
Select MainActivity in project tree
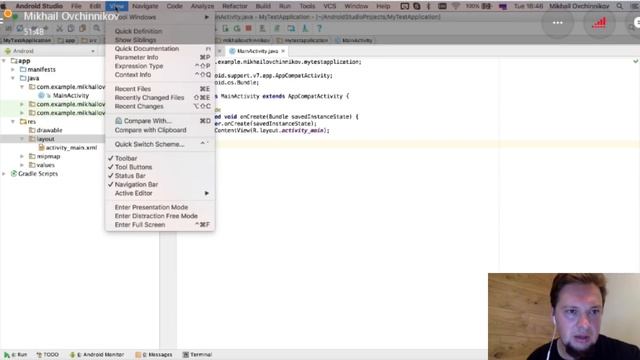(x=71, y=96)
